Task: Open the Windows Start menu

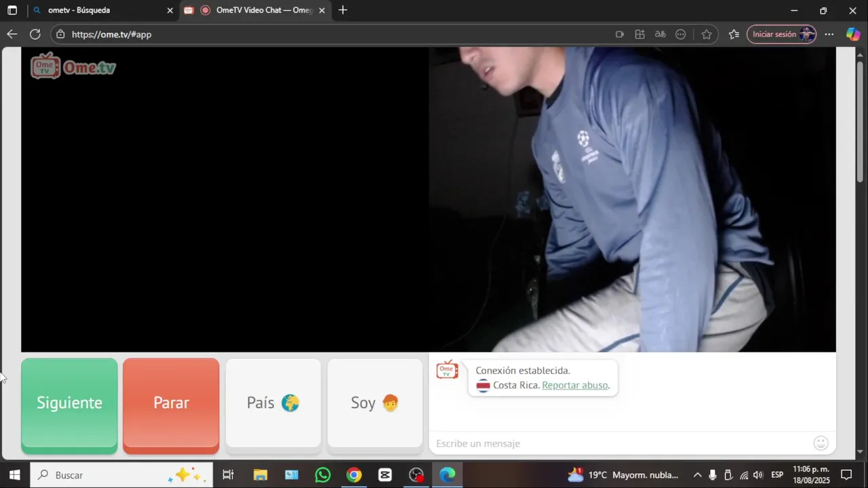Action: (14, 475)
